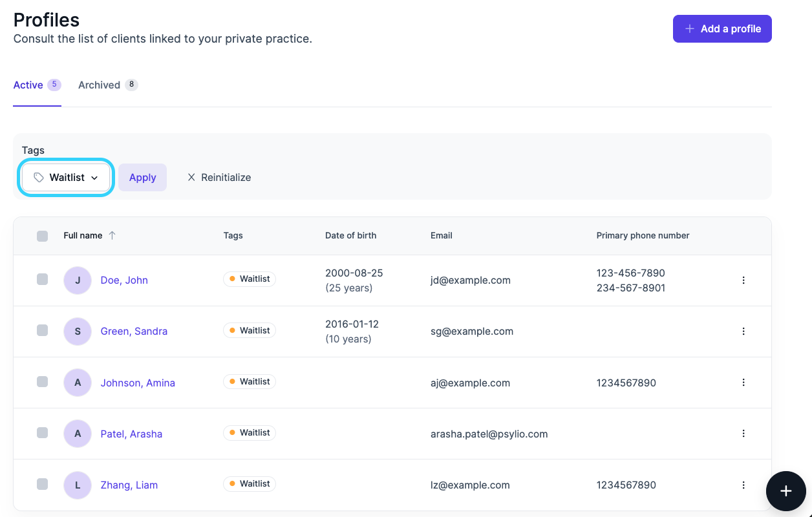Expand the Waitlist tags dropdown
The width and height of the screenshot is (812, 517).
click(66, 178)
